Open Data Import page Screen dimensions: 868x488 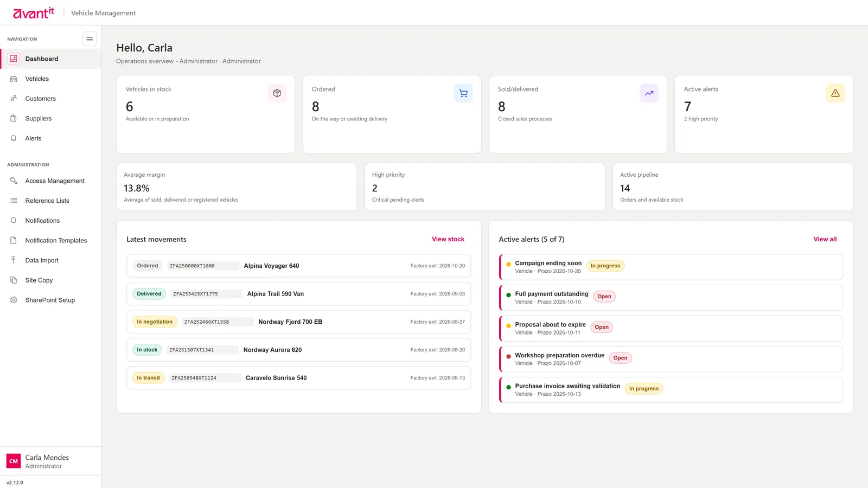(x=50, y=260)
